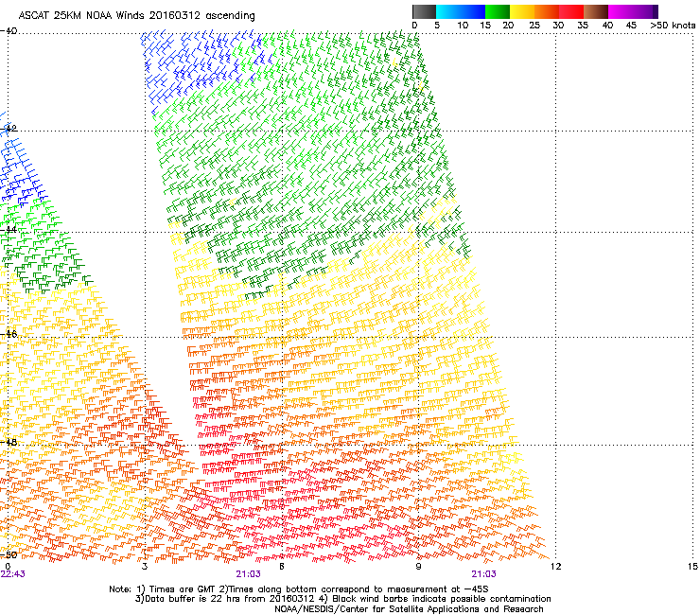The image size is (700, 615).
Task: Click the longitude "6" axis label
Action: 282,567
